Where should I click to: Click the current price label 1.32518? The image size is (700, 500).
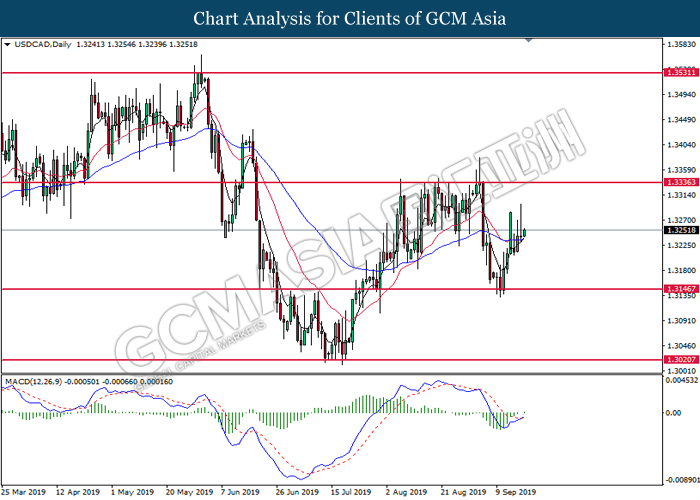681,230
